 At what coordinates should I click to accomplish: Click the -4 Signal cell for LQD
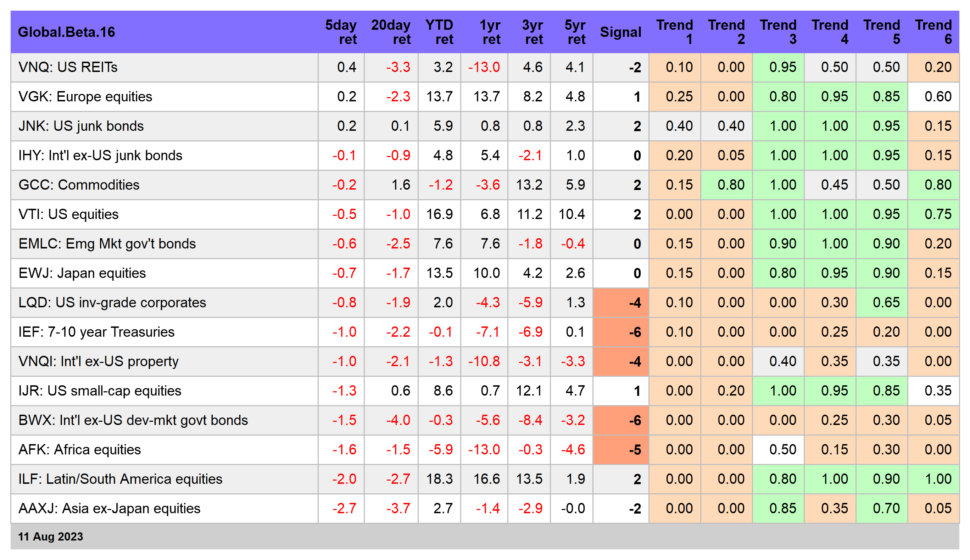point(621,303)
